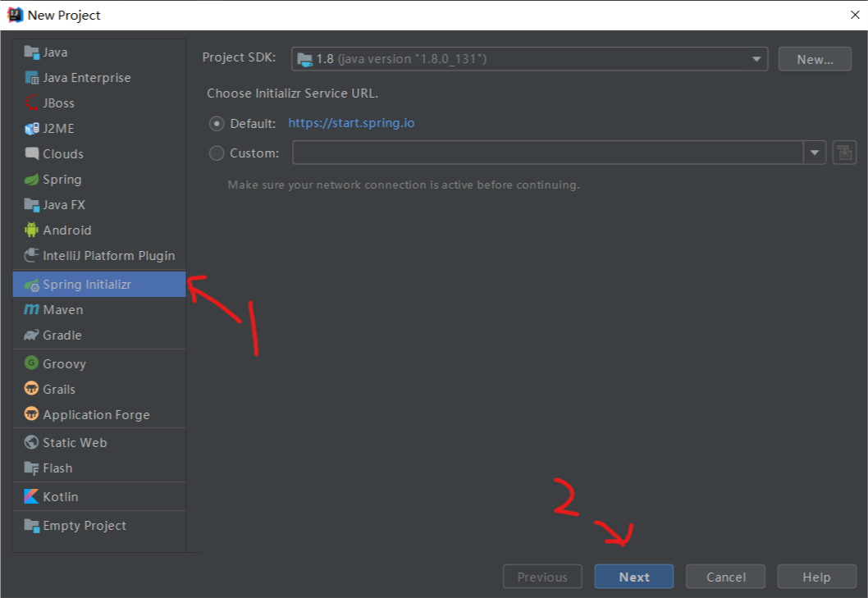
Task: Expand the Custom URL history dropdown arrow
Action: [x=815, y=153]
